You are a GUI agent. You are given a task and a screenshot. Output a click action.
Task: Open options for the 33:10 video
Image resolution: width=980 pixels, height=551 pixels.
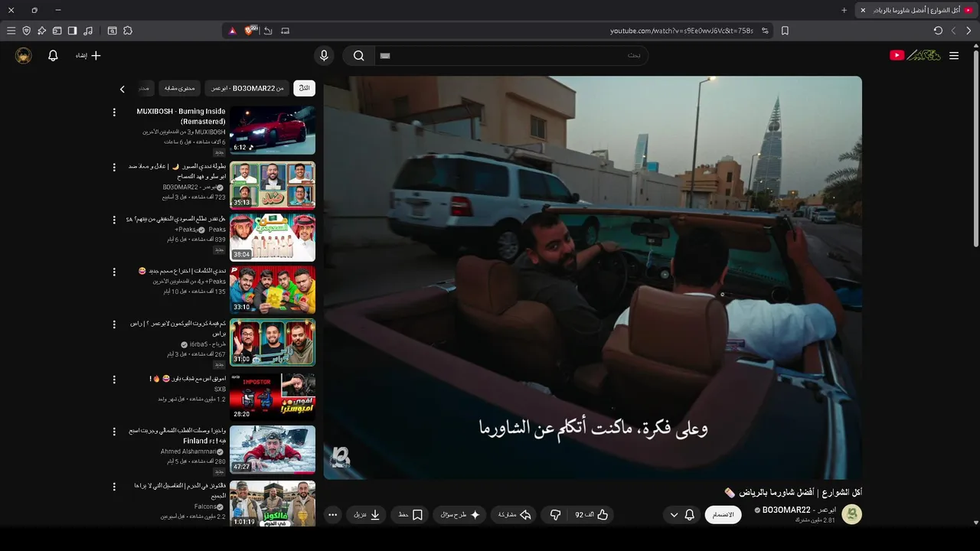pos(114,272)
